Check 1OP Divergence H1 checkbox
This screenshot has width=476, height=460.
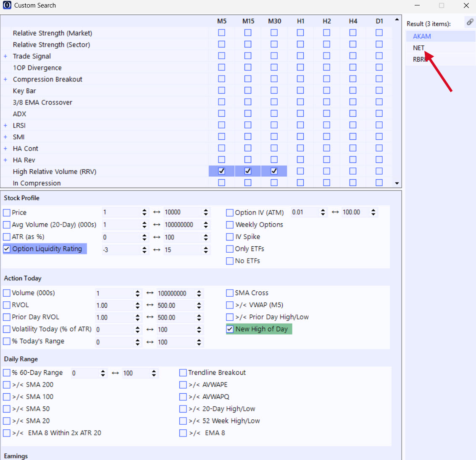[x=300, y=67]
